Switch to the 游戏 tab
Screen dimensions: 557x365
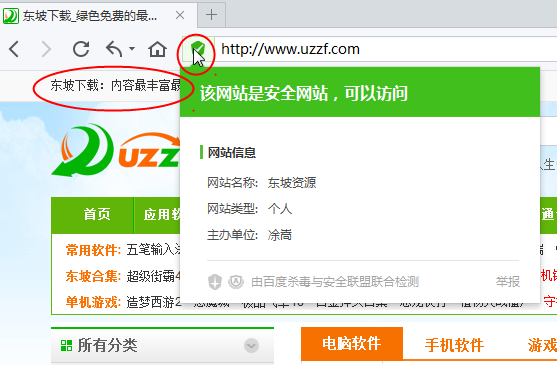[542, 344]
